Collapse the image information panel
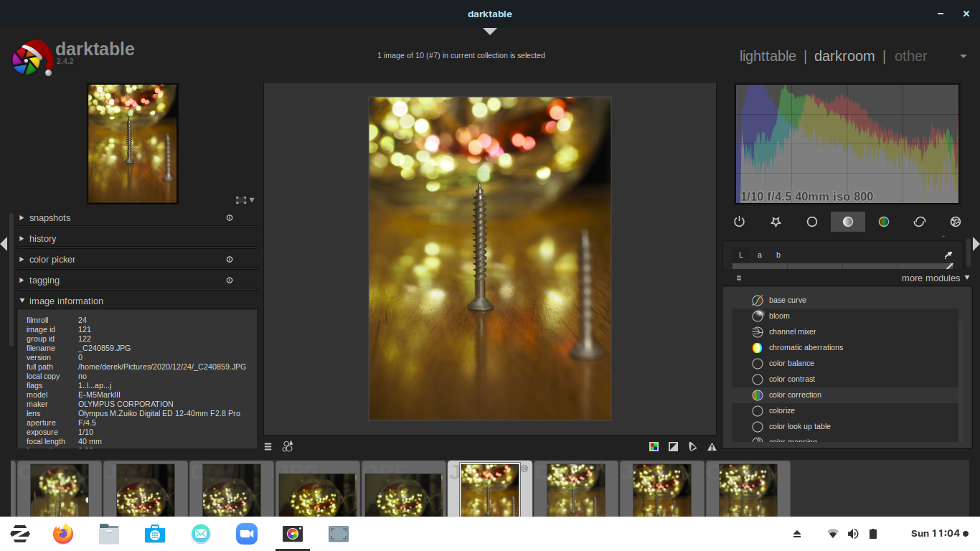This screenshot has width=980, height=551. 66,301
